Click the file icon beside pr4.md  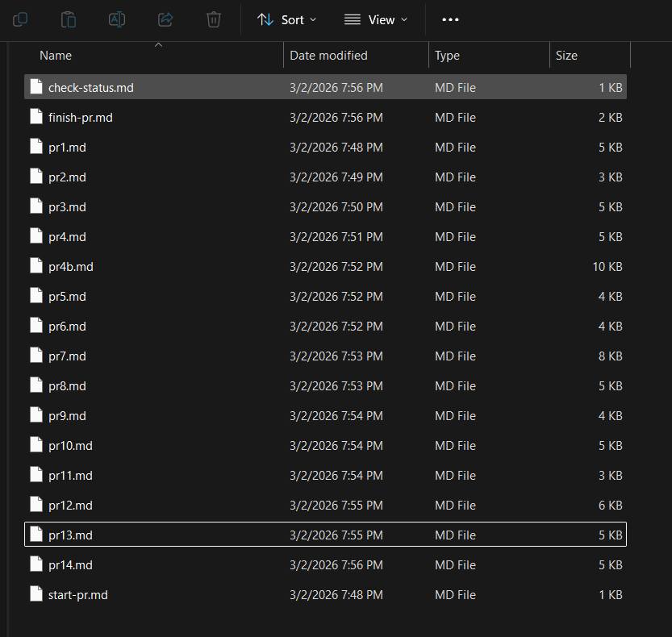click(x=36, y=236)
